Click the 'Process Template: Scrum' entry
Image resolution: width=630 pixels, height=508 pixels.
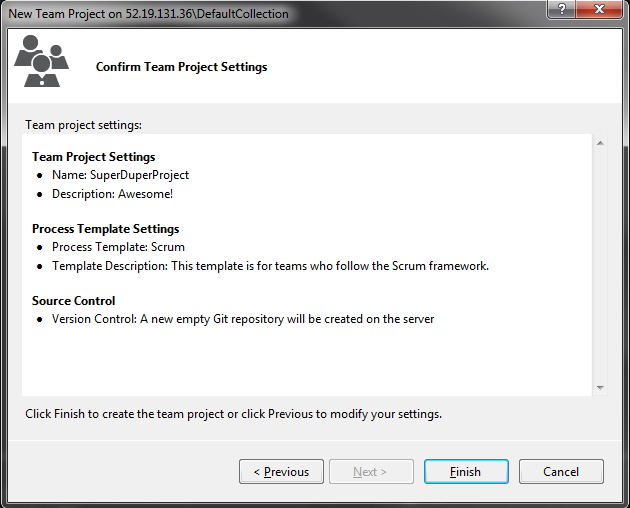coord(118,247)
